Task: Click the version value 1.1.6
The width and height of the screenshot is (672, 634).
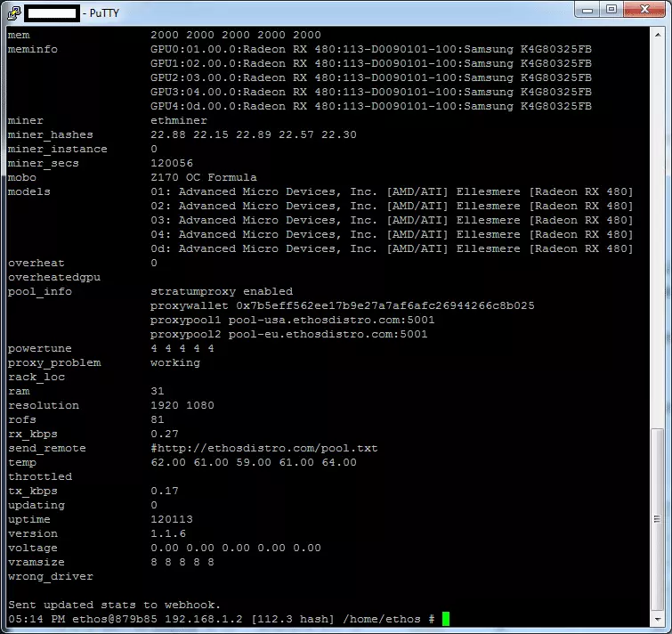Action: (168, 533)
